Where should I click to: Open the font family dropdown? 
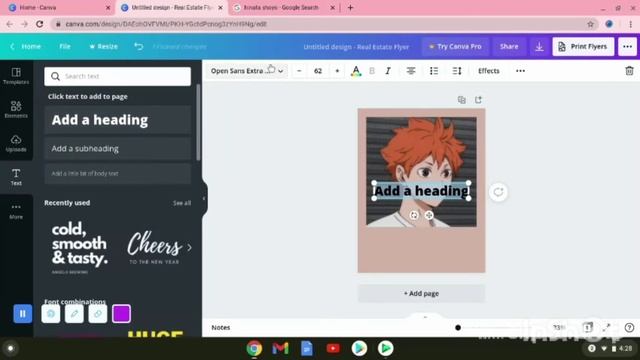pos(247,71)
